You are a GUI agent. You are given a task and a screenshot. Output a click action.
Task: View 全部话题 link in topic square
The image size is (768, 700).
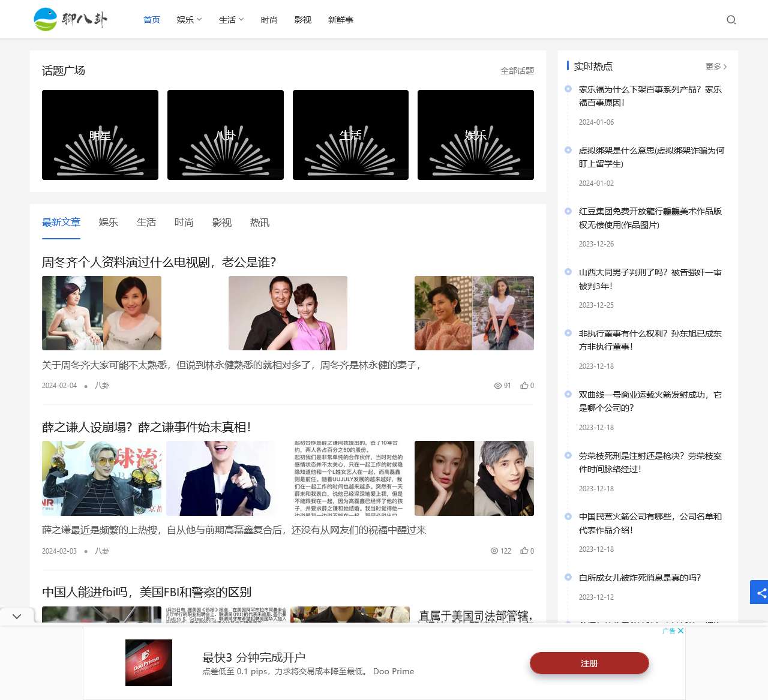pos(517,71)
